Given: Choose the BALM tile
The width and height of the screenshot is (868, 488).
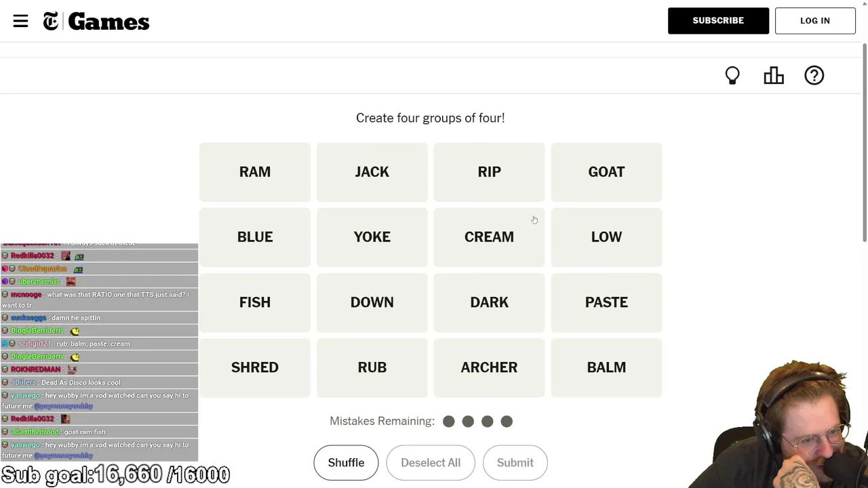Looking at the screenshot, I should (606, 367).
